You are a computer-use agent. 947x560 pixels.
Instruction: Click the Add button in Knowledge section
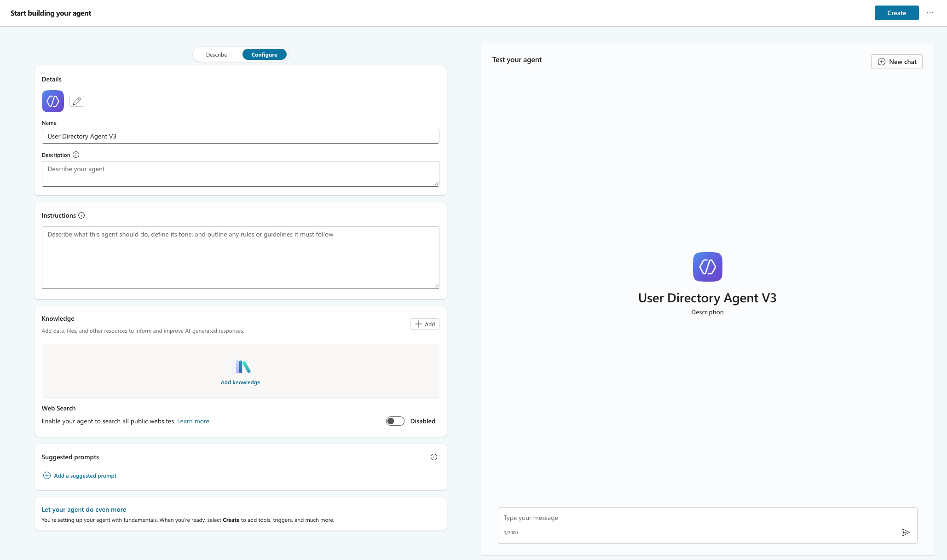[x=424, y=324]
